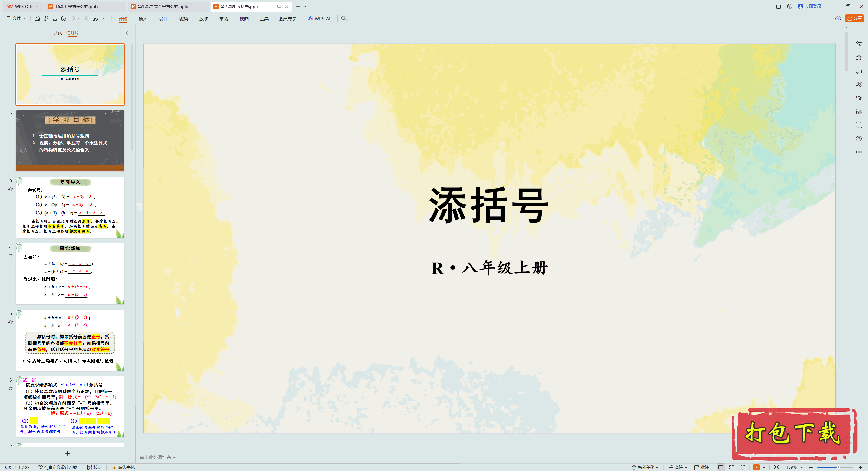Image resolution: width=868 pixels, height=471 pixels.
Task: Click the Save icon in quick toolbar
Action: (37, 18)
